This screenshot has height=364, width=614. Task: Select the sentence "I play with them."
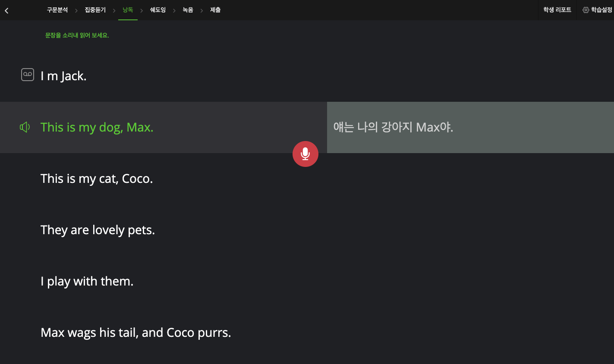tap(87, 281)
